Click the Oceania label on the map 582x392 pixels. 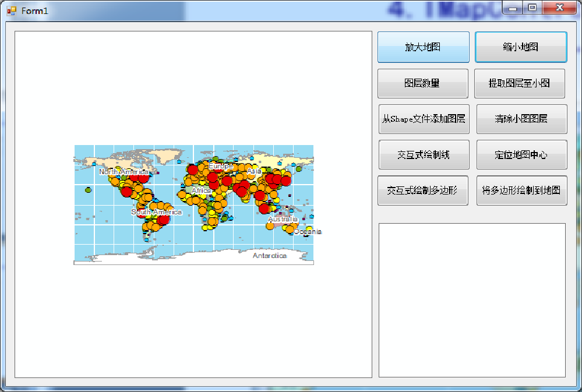(x=306, y=231)
